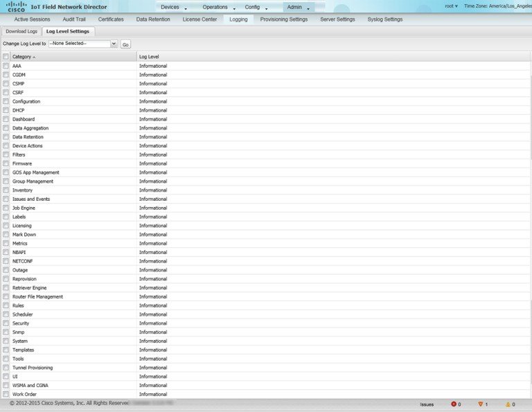Expand the Config menu
This screenshot has height=412, width=532.
coord(256,7)
